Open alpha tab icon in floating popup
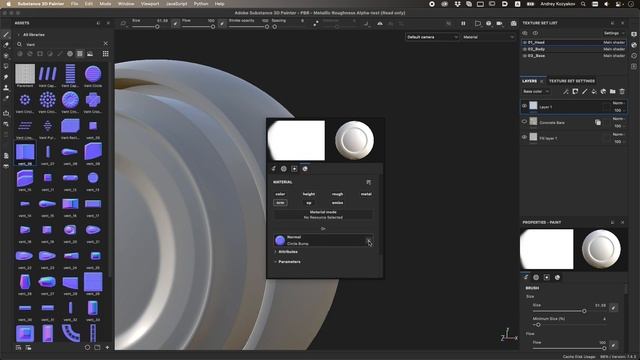The image size is (640, 360). [x=284, y=169]
